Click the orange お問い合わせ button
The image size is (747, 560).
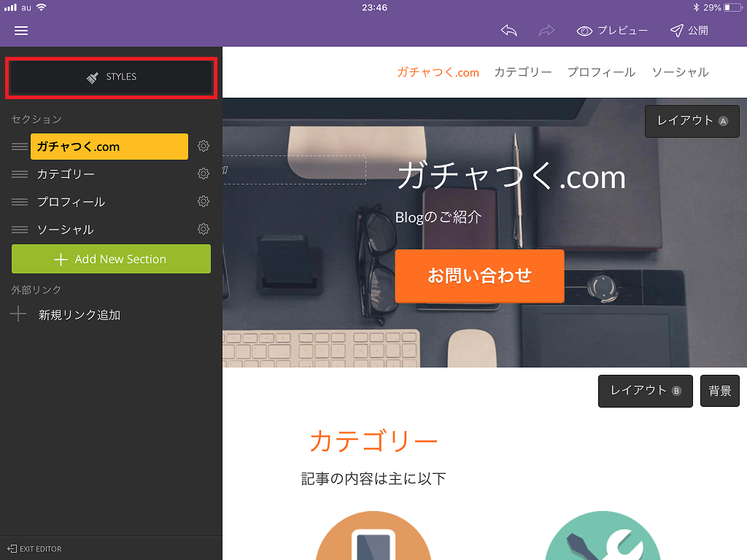coord(479,276)
